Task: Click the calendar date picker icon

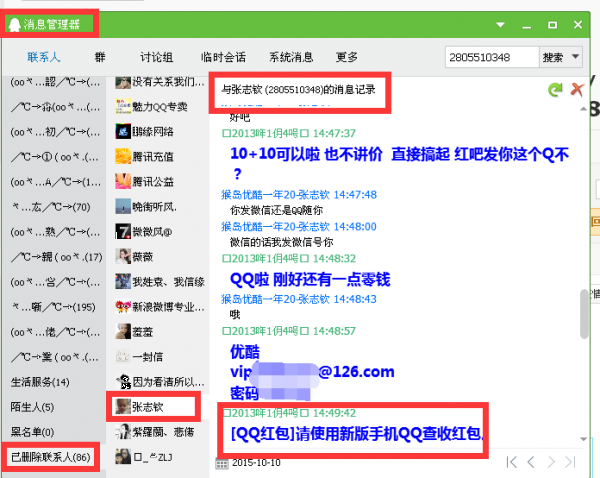Action: pos(222,463)
